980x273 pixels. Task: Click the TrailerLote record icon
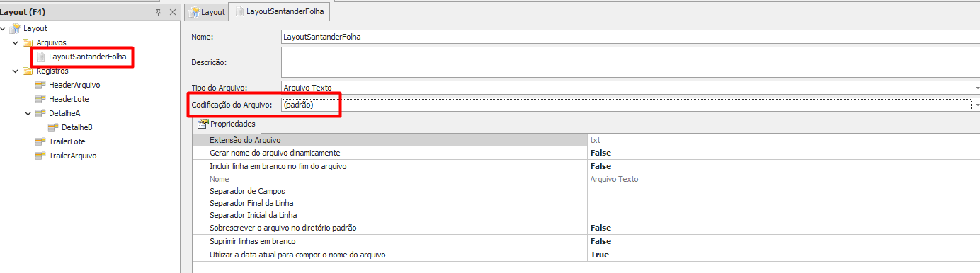[40, 141]
